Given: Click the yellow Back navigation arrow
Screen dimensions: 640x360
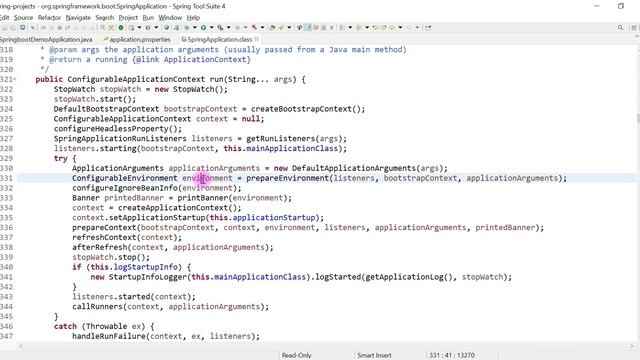Looking at the screenshot, I should (392, 28).
